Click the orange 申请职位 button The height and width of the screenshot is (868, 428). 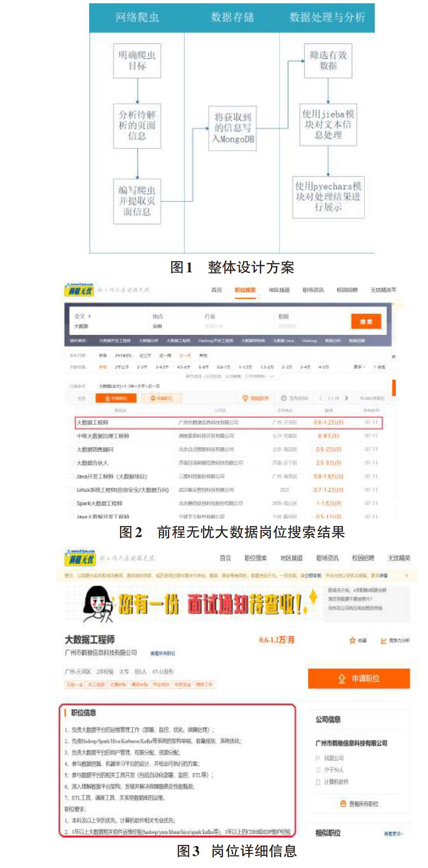pyautogui.click(x=359, y=678)
